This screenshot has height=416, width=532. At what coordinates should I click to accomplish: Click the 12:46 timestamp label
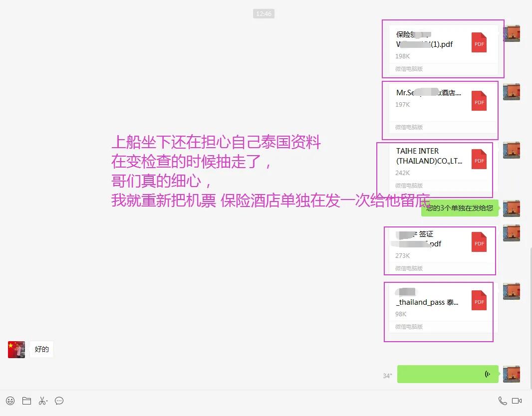(264, 13)
